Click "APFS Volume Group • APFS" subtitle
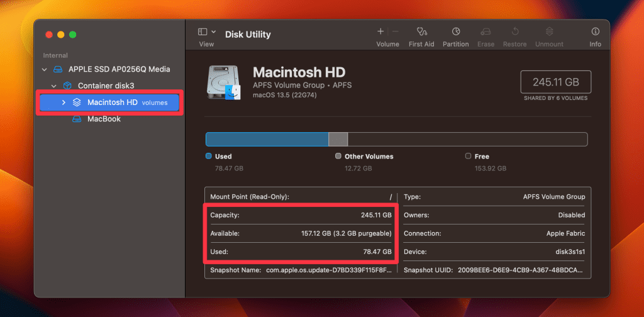 (x=303, y=86)
